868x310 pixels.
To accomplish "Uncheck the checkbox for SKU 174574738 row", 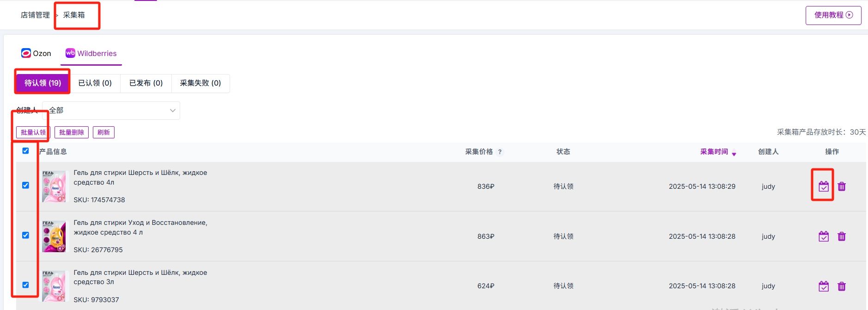I will [x=25, y=185].
